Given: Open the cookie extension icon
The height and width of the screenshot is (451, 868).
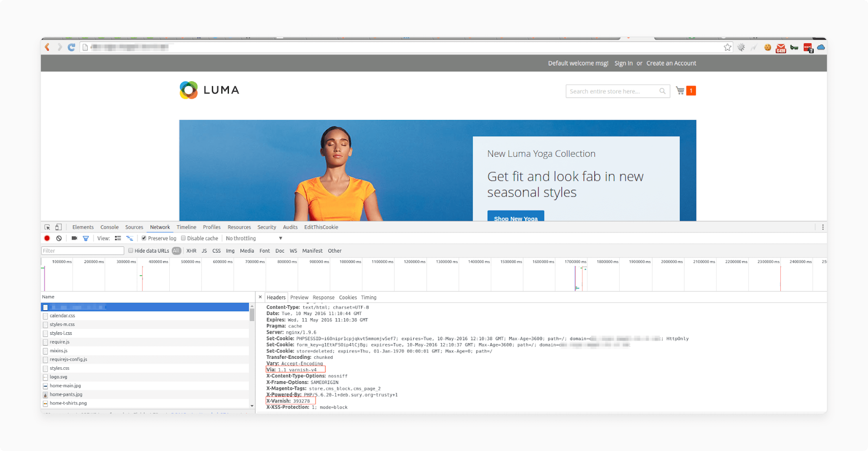Looking at the screenshot, I should 767,47.
